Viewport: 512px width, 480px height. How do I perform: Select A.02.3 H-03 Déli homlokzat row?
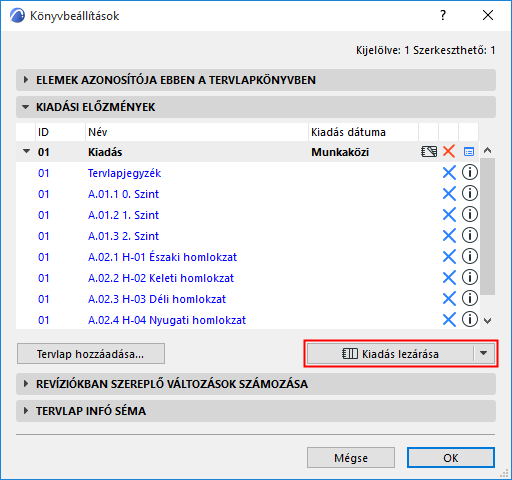(x=247, y=299)
